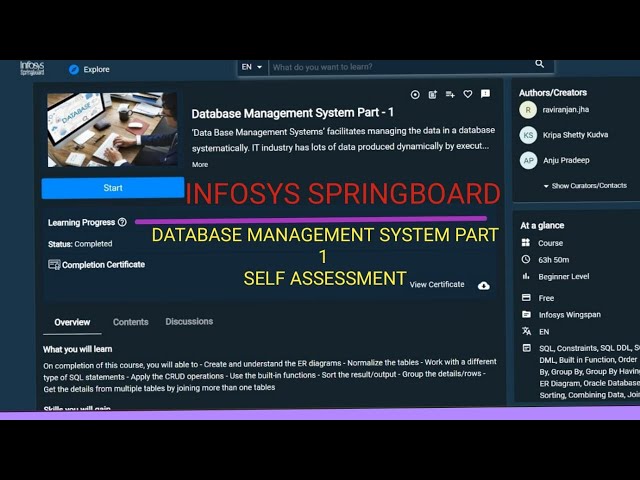
Task: Click the Infosys Wingspan source icon
Action: [526, 314]
